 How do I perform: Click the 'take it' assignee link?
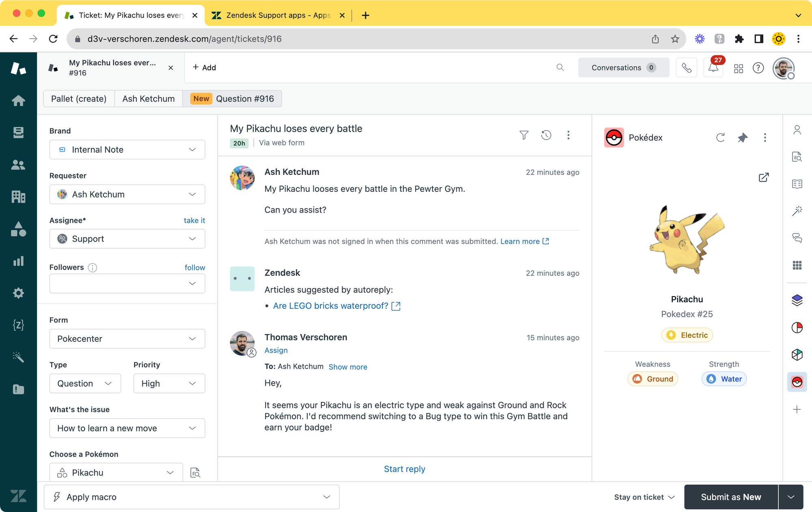point(194,220)
